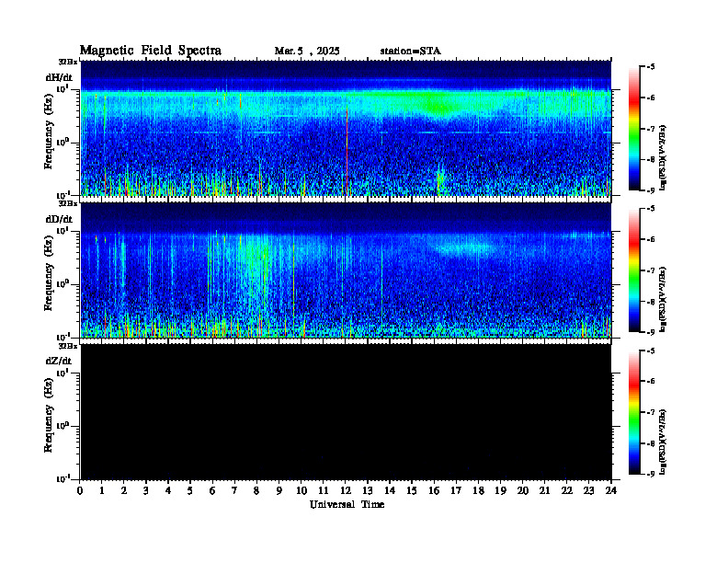Click hour 13 on the Universal Time axis
The width and height of the screenshot is (728, 563).
(x=368, y=491)
